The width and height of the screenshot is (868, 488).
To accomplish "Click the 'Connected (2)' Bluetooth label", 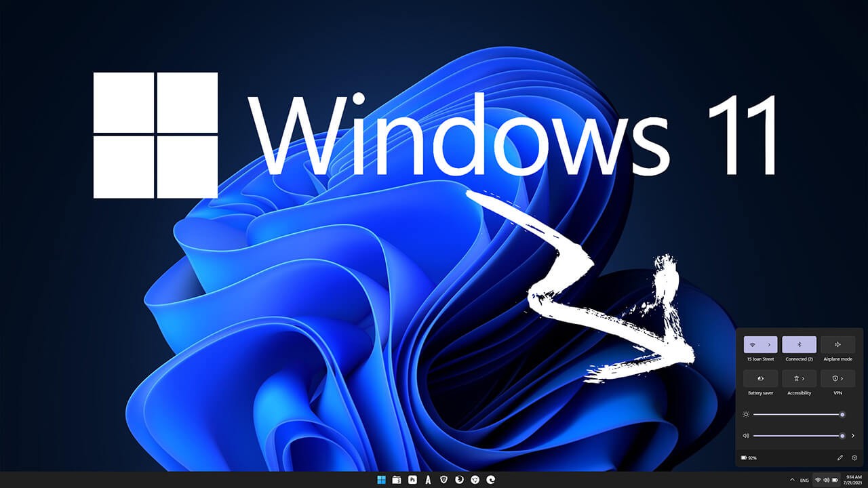I will (x=799, y=359).
